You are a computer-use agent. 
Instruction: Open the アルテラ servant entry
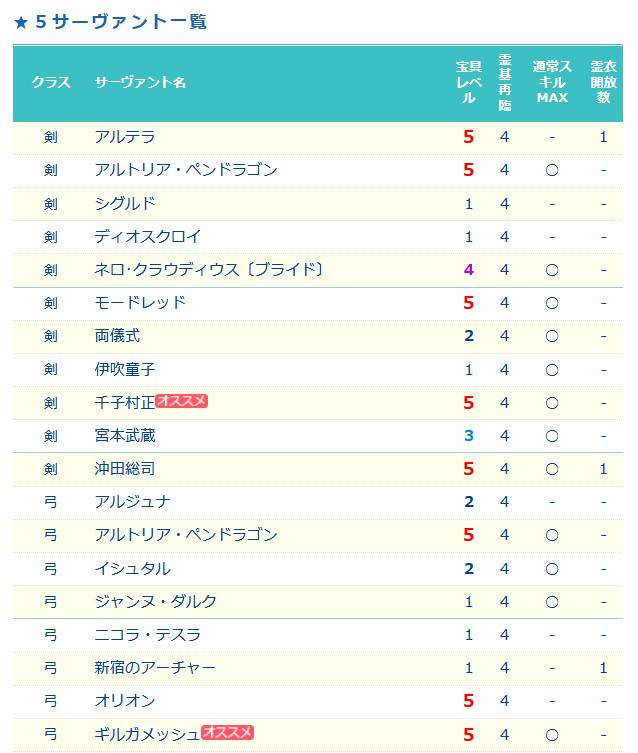pyautogui.click(x=125, y=137)
